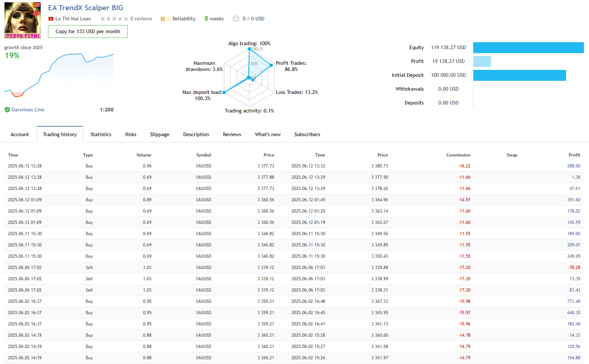
Task: Click the orange Reliability bars icon
Action: click(166, 19)
